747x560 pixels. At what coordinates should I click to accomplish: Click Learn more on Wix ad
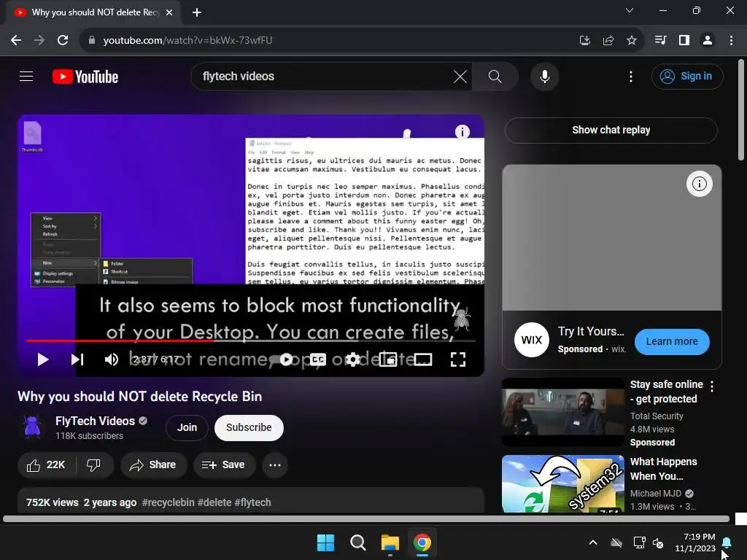coord(672,341)
